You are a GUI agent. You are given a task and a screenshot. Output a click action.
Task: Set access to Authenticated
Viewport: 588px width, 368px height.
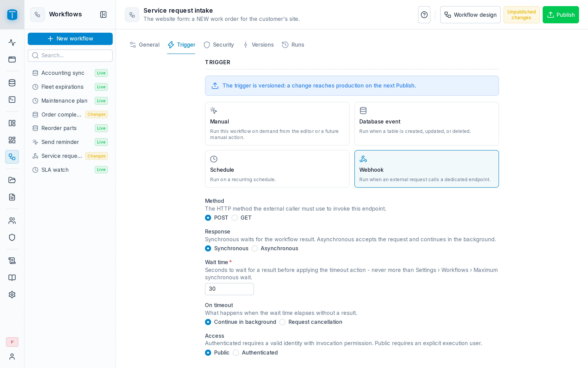(236, 353)
